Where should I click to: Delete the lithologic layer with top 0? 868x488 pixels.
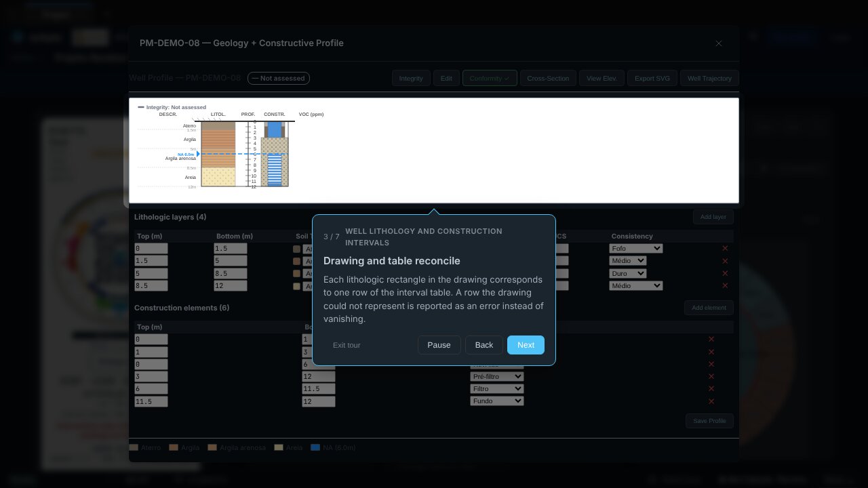(726, 249)
